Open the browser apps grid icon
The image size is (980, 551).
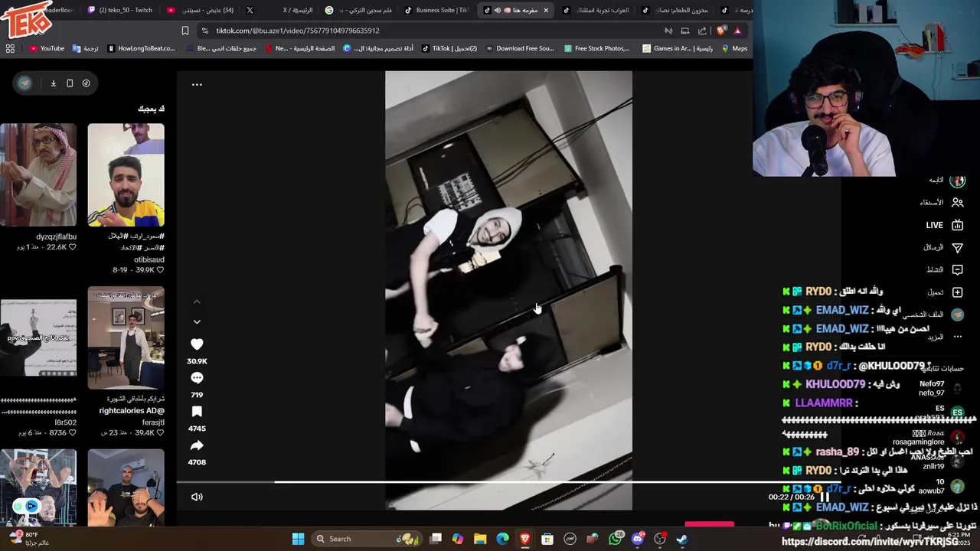[10, 48]
